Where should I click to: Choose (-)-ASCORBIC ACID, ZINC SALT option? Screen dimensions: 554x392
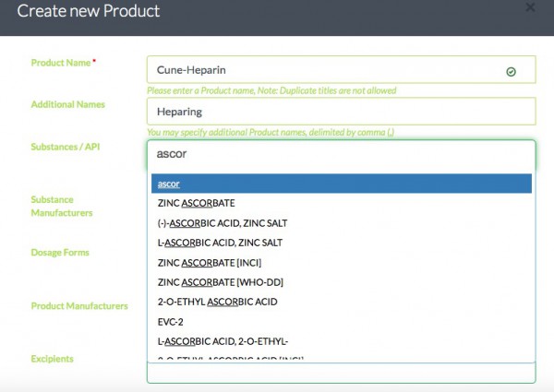pyautogui.click(x=342, y=223)
